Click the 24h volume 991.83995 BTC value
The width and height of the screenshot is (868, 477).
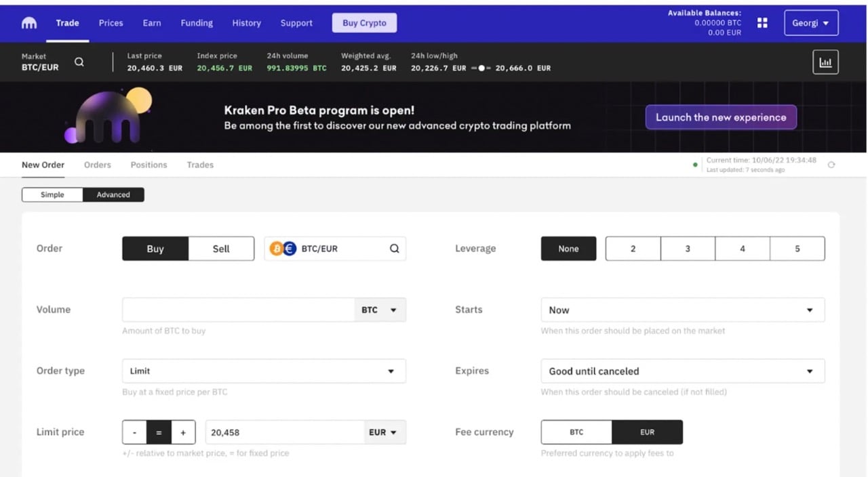(296, 68)
